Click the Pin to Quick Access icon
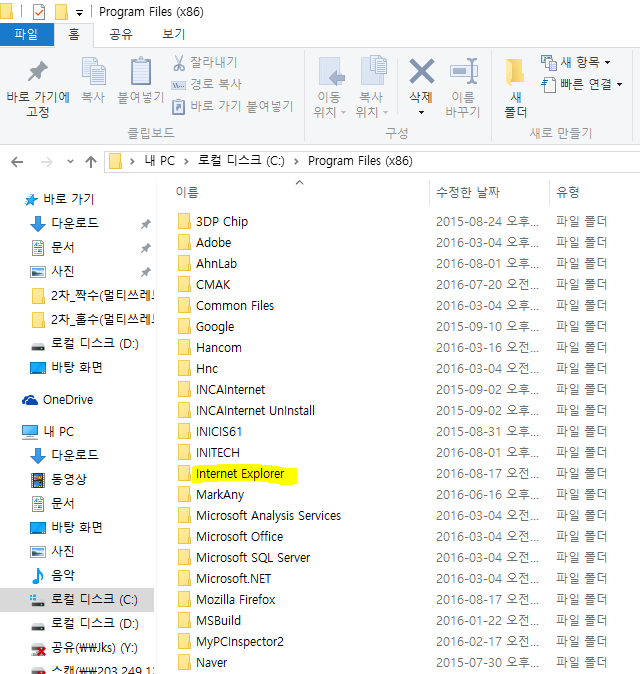The width and height of the screenshot is (640, 674). point(38,74)
